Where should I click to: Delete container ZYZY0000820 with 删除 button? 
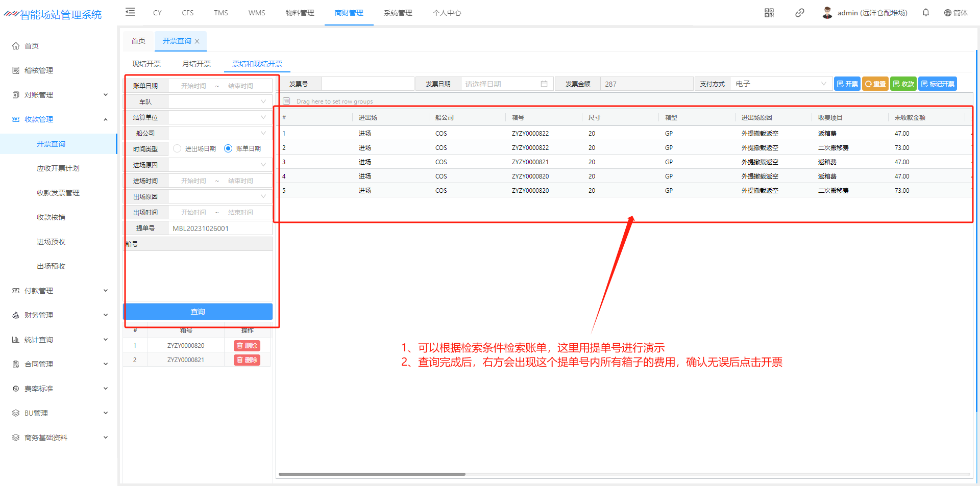click(247, 346)
